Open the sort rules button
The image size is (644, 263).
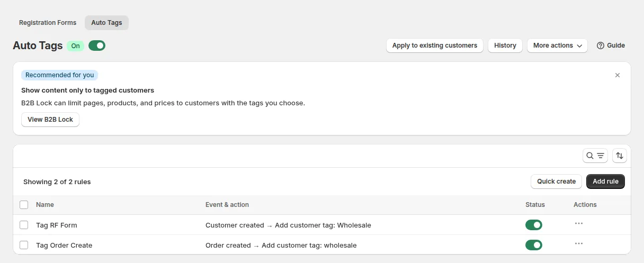pos(620,156)
